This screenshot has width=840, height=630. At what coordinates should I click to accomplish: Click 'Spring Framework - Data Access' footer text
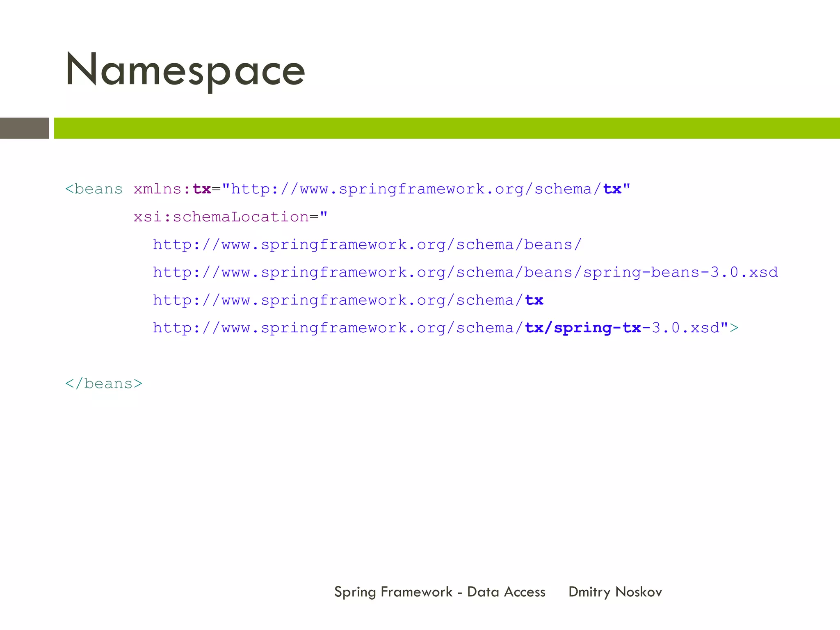[440, 592]
